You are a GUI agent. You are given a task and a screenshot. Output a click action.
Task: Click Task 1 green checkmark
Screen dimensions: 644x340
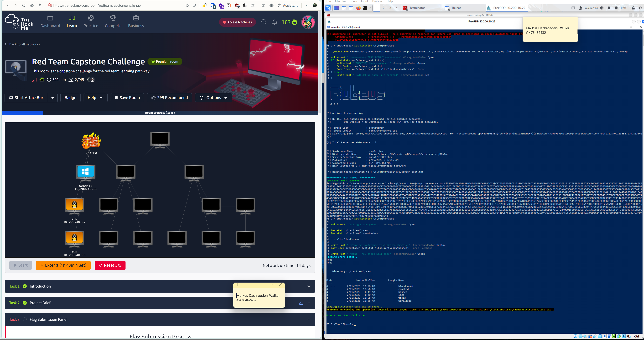coord(25,286)
